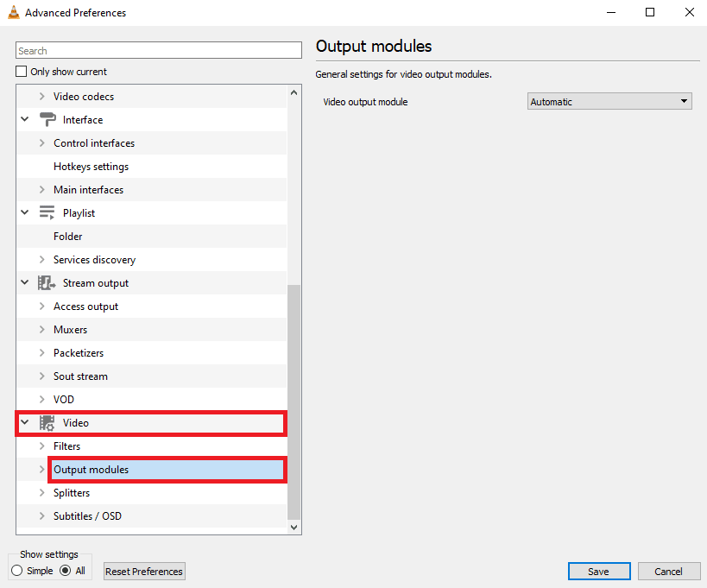Expand the Access output node arrow
This screenshot has width=707, height=588.
tap(42, 307)
